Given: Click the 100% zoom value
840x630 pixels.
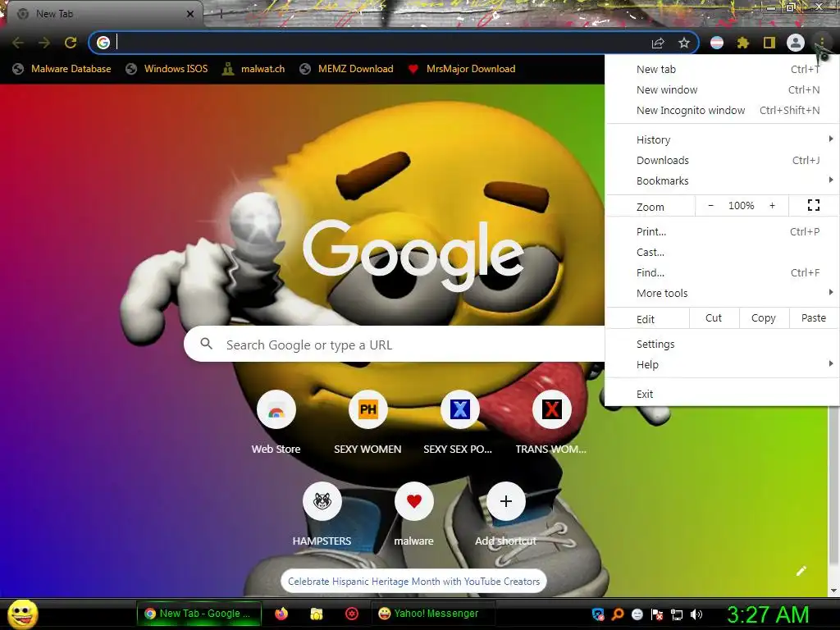Looking at the screenshot, I should click(741, 205).
